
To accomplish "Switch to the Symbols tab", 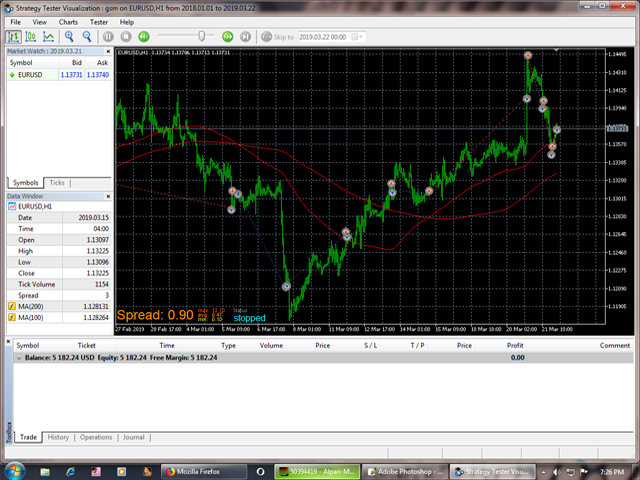I will point(25,183).
